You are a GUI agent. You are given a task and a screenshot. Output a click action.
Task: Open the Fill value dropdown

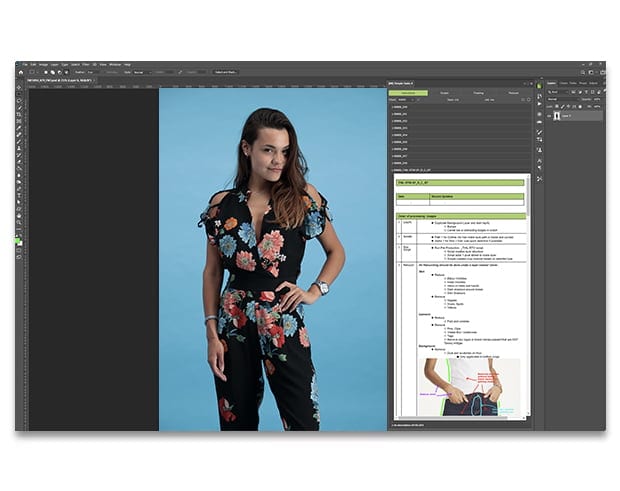[x=596, y=106]
